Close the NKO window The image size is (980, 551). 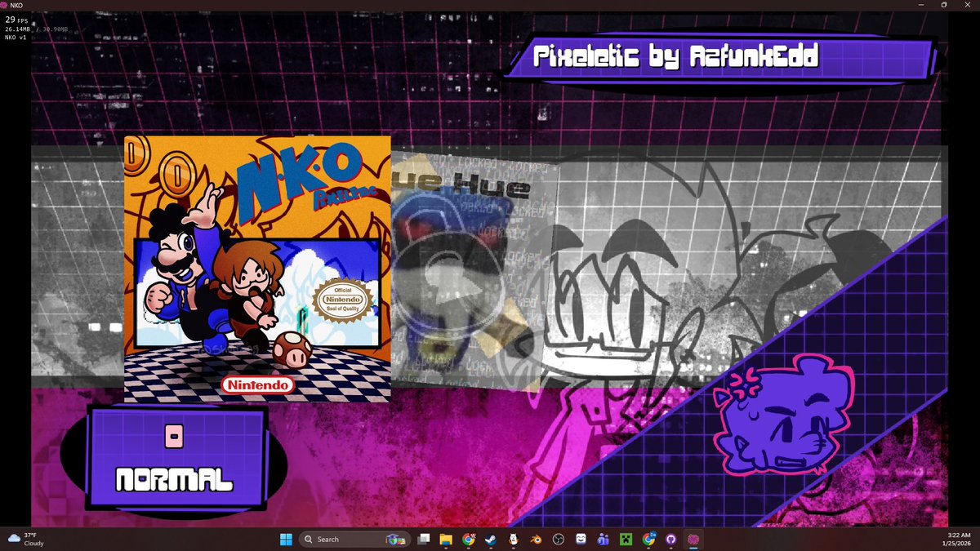(x=968, y=5)
